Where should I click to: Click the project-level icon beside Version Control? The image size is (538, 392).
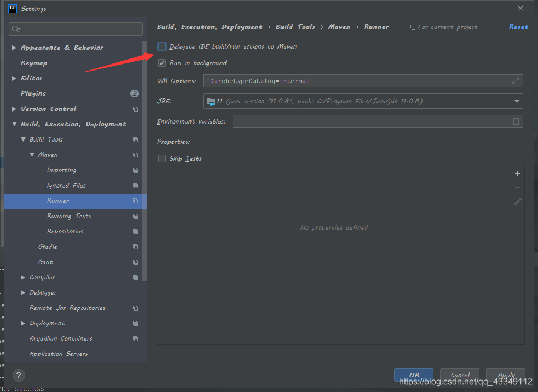(x=136, y=109)
